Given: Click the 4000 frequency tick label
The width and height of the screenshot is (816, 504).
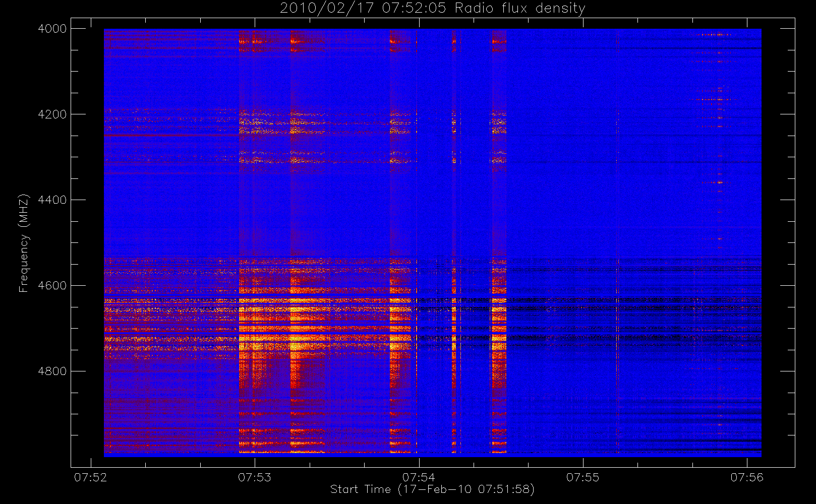Looking at the screenshot, I should pos(52,29).
